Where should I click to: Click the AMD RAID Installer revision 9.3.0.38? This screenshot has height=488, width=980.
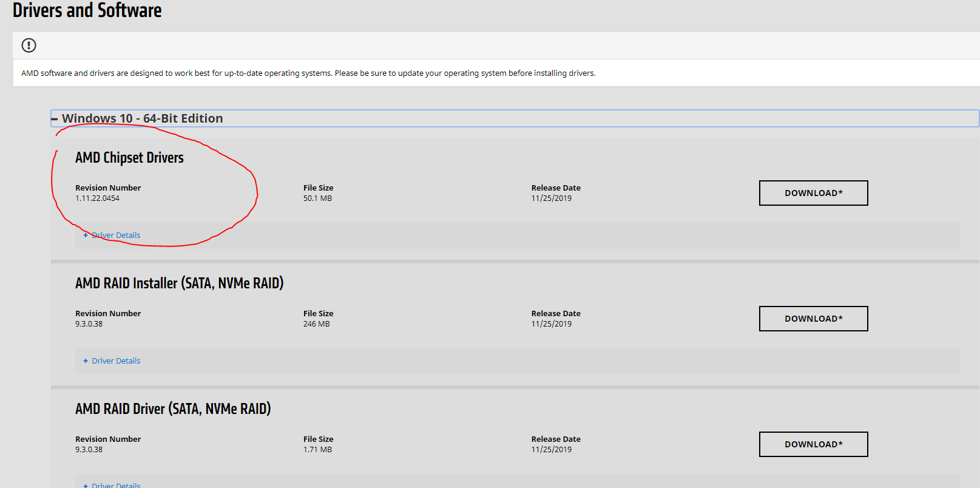point(89,324)
